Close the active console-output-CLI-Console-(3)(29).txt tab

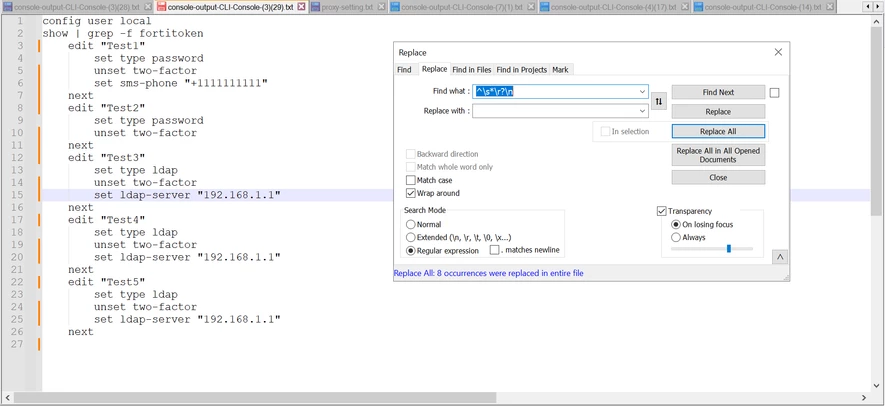[301, 7]
